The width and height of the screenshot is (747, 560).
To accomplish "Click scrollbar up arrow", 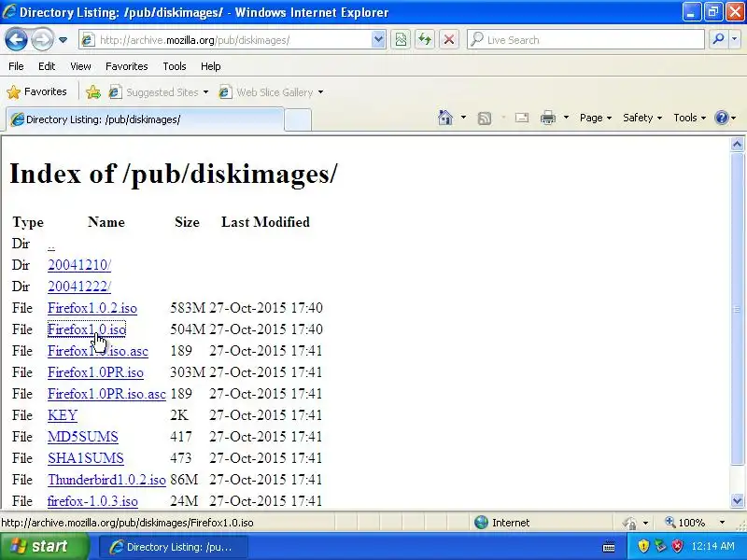I will point(737,145).
